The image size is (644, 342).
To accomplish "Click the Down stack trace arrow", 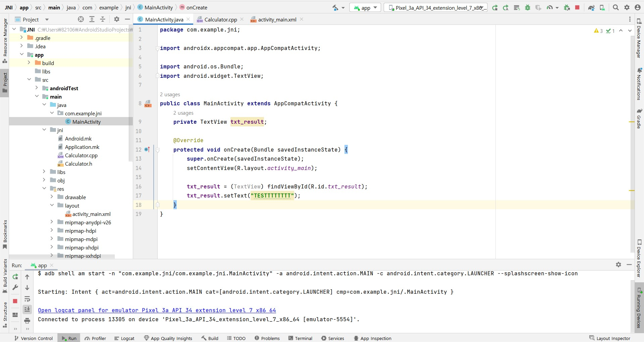I will (27, 288).
